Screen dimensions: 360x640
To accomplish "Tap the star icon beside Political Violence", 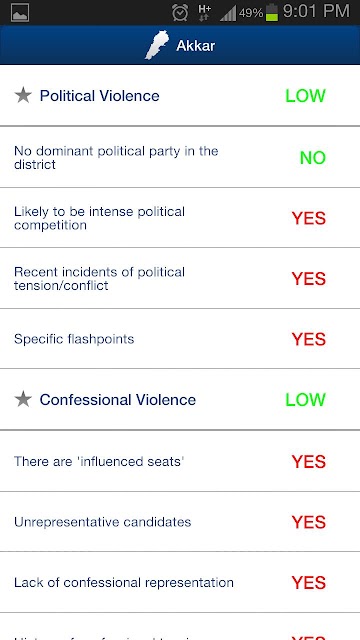I will tap(23, 96).
